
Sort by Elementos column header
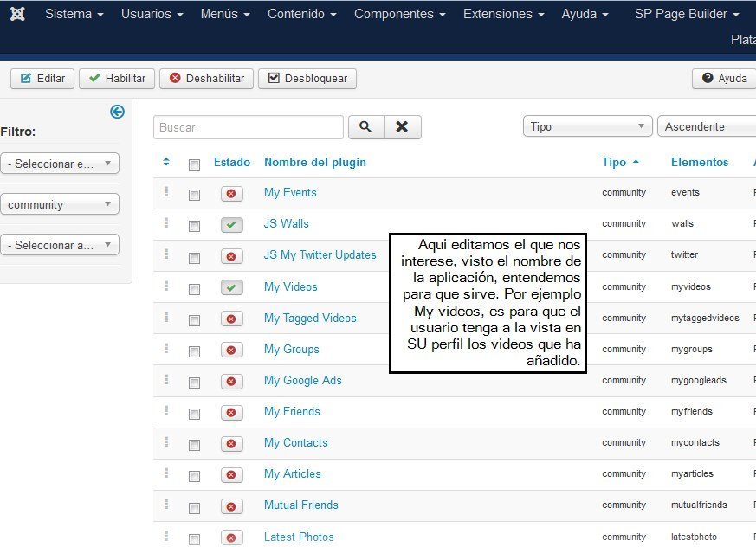point(700,163)
